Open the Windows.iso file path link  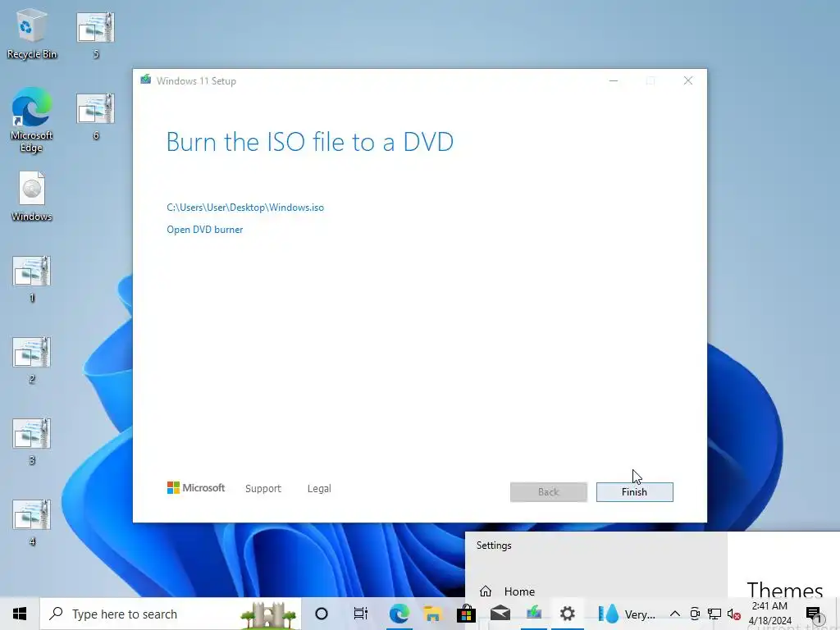pos(245,208)
